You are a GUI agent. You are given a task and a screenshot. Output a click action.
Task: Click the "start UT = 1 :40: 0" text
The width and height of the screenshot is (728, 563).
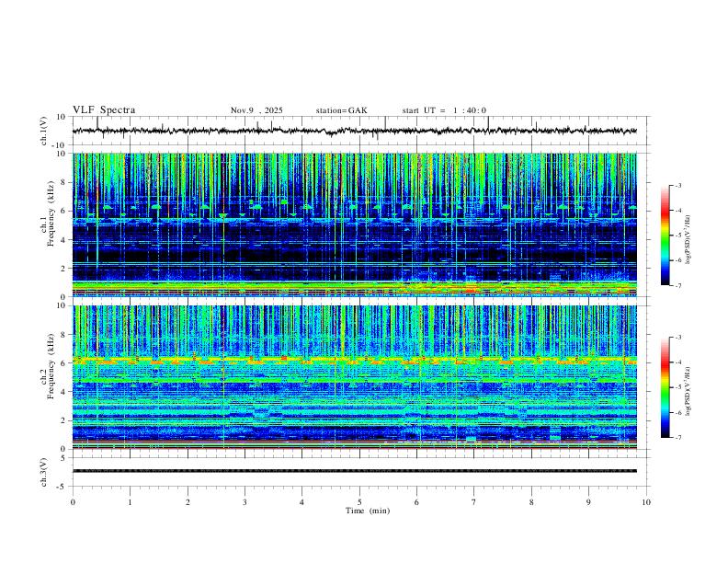point(444,110)
